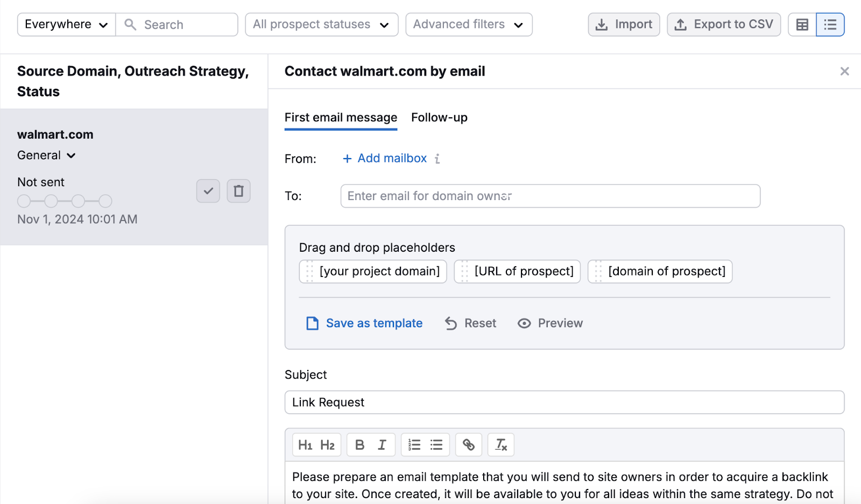The height and width of the screenshot is (504, 861).
Task: Click inside the email body text area
Action: coord(564,482)
